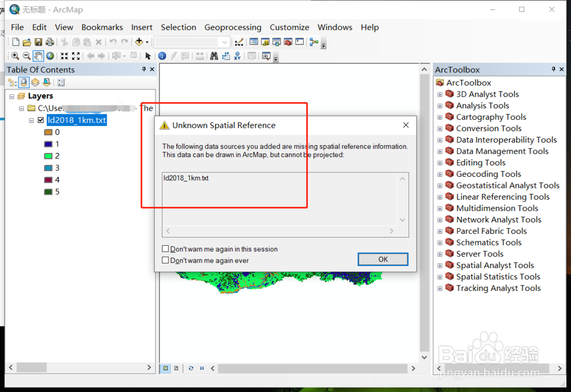List By Source in TOC
Screen dimensions: 571x392
pos(23,83)
